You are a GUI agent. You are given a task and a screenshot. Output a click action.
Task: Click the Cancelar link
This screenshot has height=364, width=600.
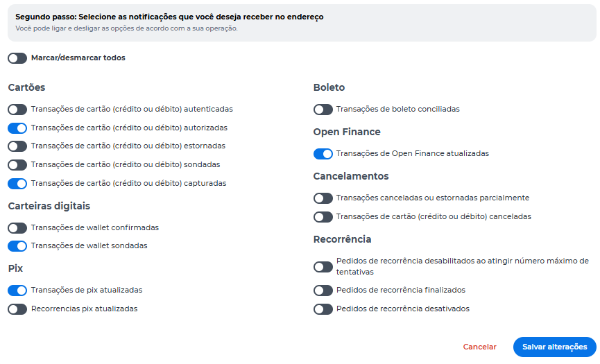479,347
